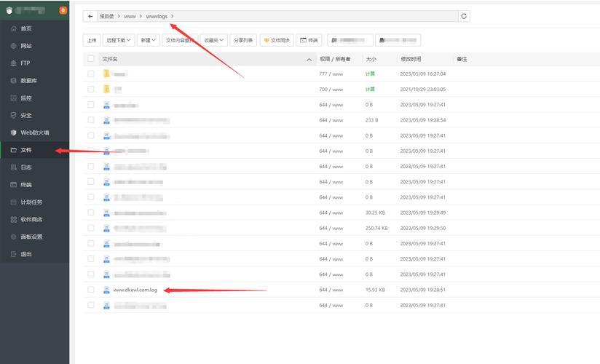600x364 pixels.
Task: Select 计划任务 in the sidebar menu
Action: coord(31,202)
